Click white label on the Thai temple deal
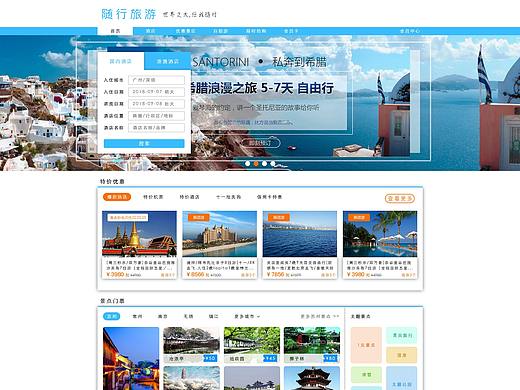 tap(128, 217)
